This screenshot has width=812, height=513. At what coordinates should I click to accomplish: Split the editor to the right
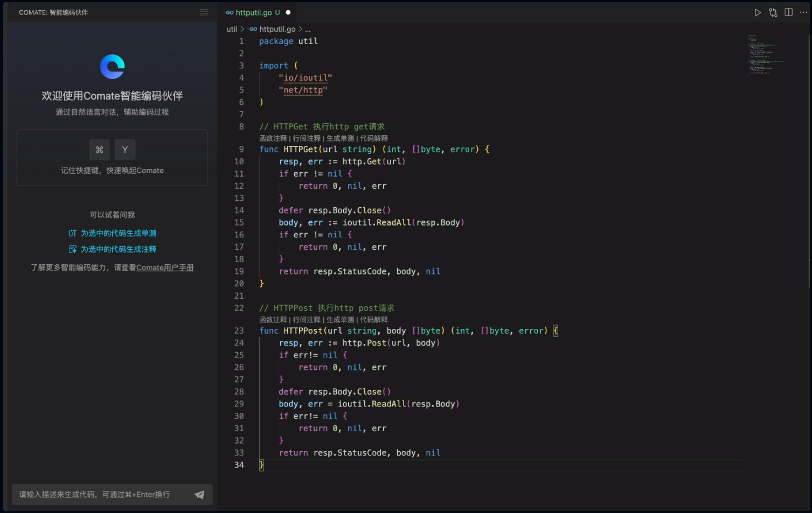788,12
